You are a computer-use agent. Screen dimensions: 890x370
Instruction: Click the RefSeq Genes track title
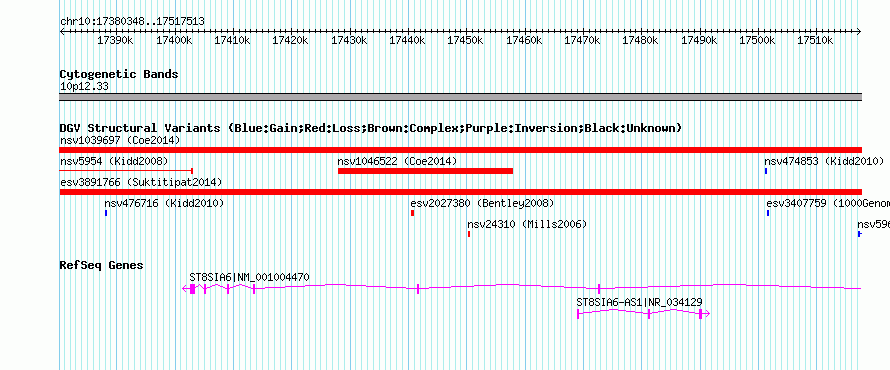pos(102,265)
